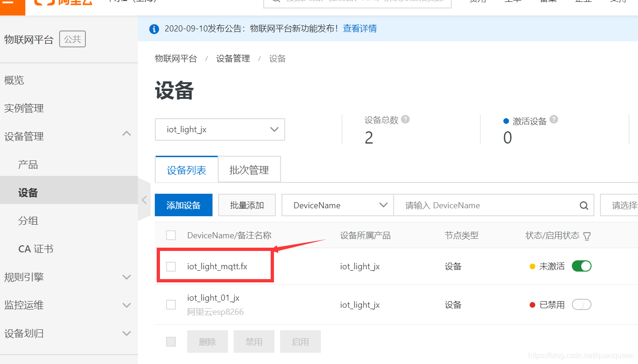Click the 删除 button
The height and width of the screenshot is (364, 638).
point(207,341)
